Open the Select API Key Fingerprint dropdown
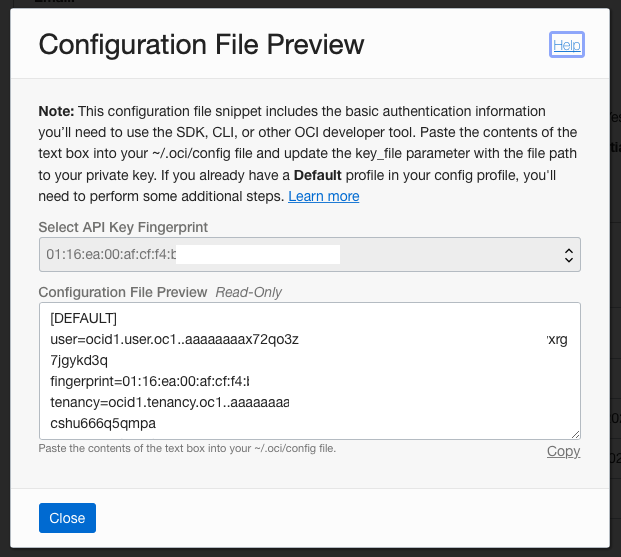Image resolution: width=621 pixels, height=557 pixels. pyautogui.click(x=309, y=254)
